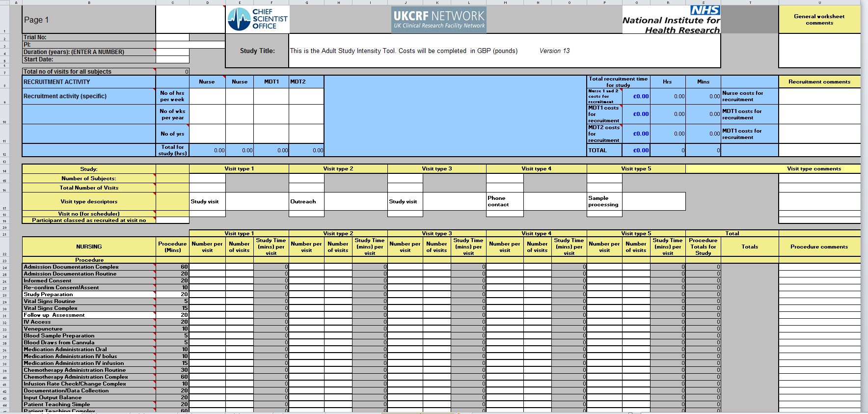Click the MDT2 column header in recruitment table
This screenshot has width=868, height=414.
point(306,82)
